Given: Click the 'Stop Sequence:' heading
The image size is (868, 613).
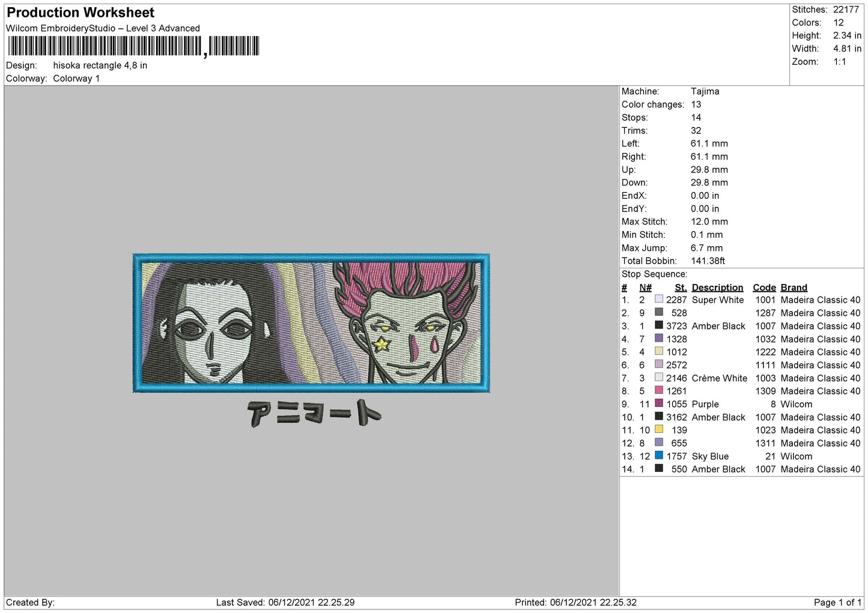Looking at the screenshot, I should point(654,274).
